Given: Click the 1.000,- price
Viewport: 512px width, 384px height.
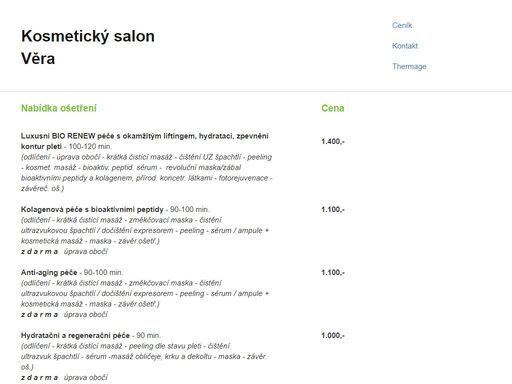Looking at the screenshot, I should (333, 335).
